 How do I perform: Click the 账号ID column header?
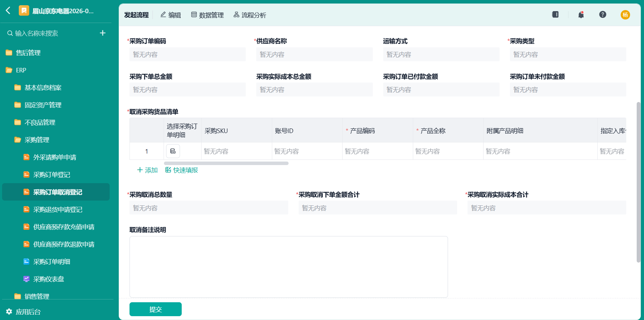tap(307, 131)
